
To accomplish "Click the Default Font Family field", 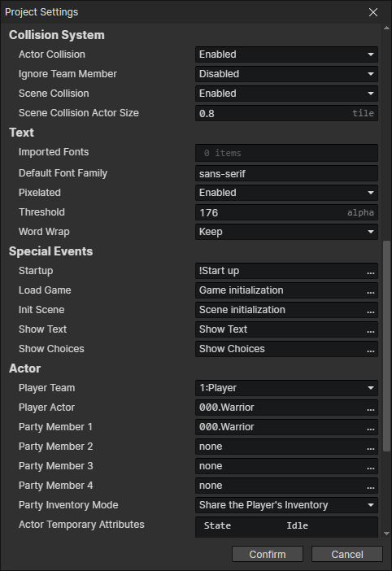I will [x=286, y=174].
